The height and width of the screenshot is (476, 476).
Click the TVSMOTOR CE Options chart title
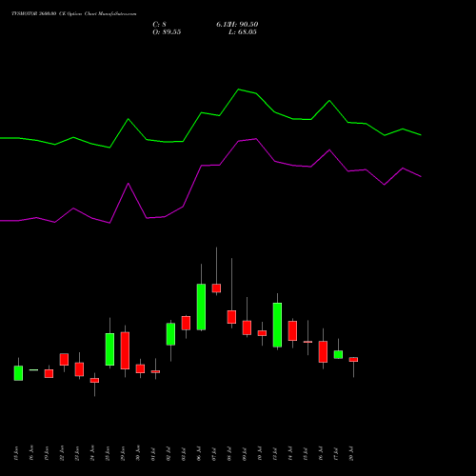pos(74,14)
